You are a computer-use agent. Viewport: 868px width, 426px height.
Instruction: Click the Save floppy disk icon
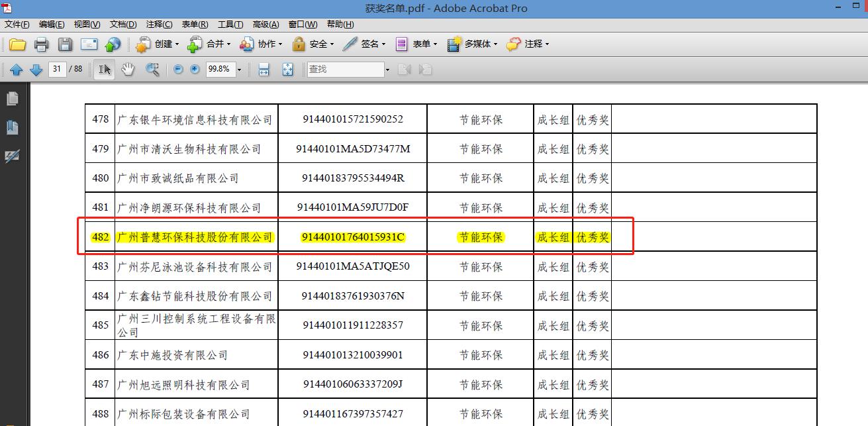(65, 44)
